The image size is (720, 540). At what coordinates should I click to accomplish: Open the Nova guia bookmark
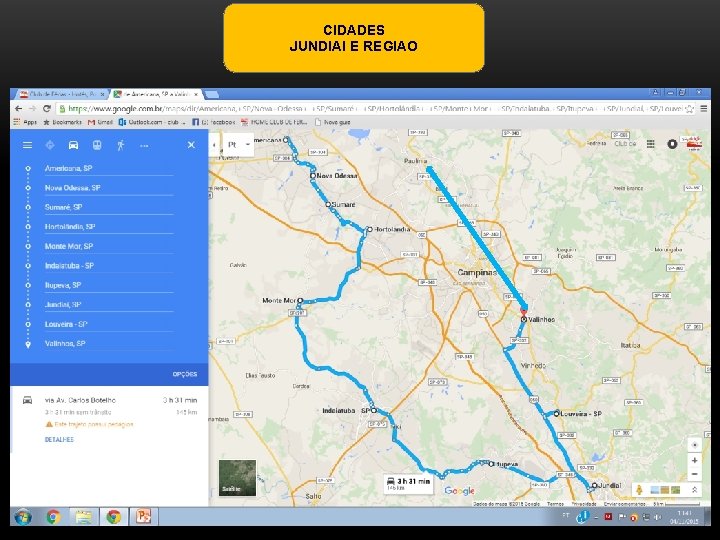(x=332, y=122)
